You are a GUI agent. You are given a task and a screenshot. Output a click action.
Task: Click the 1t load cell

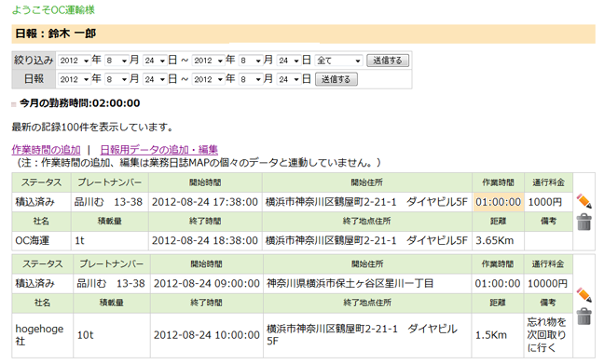(110, 240)
